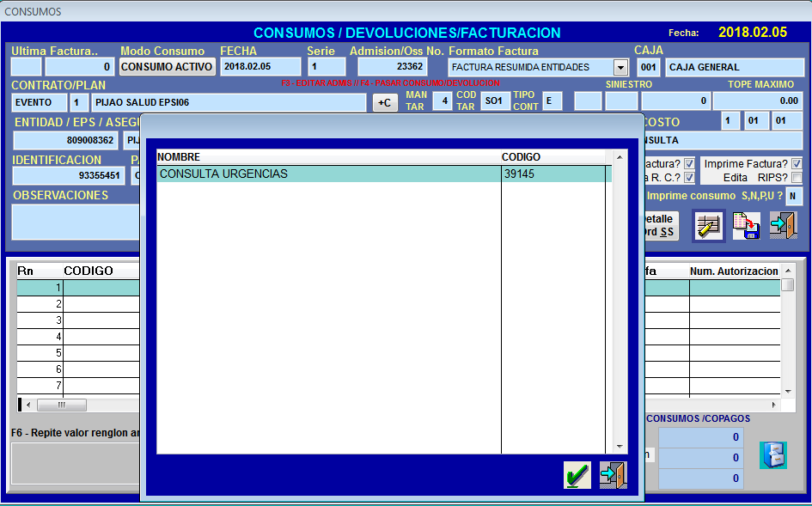This screenshot has height=506, width=812.
Task: Confirm selection with green checkmark icon
Action: click(577, 475)
